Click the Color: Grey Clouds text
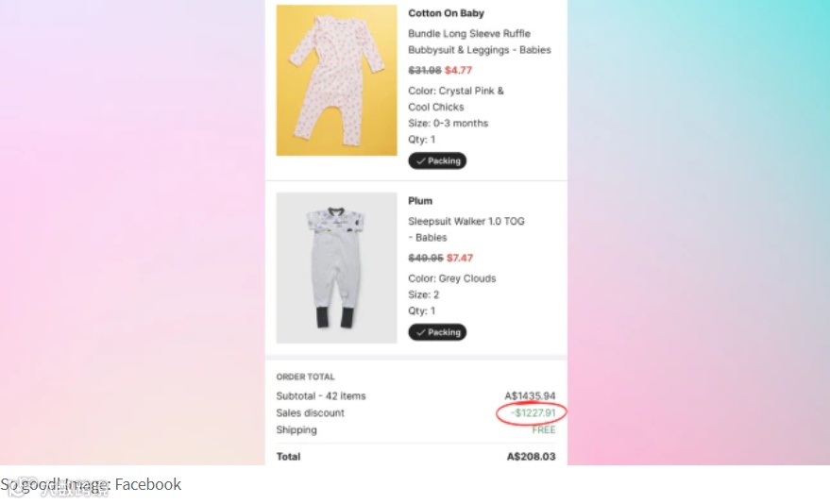The image size is (830, 504). click(451, 279)
